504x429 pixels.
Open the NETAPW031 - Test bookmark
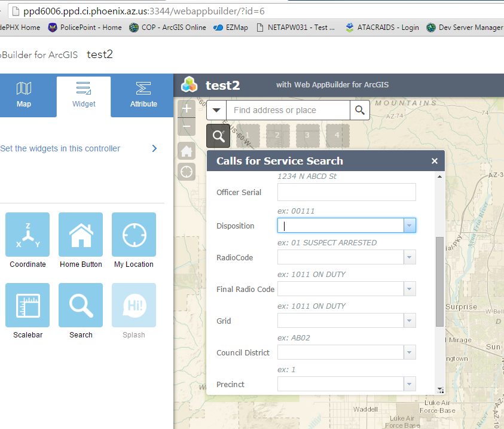coord(296,28)
